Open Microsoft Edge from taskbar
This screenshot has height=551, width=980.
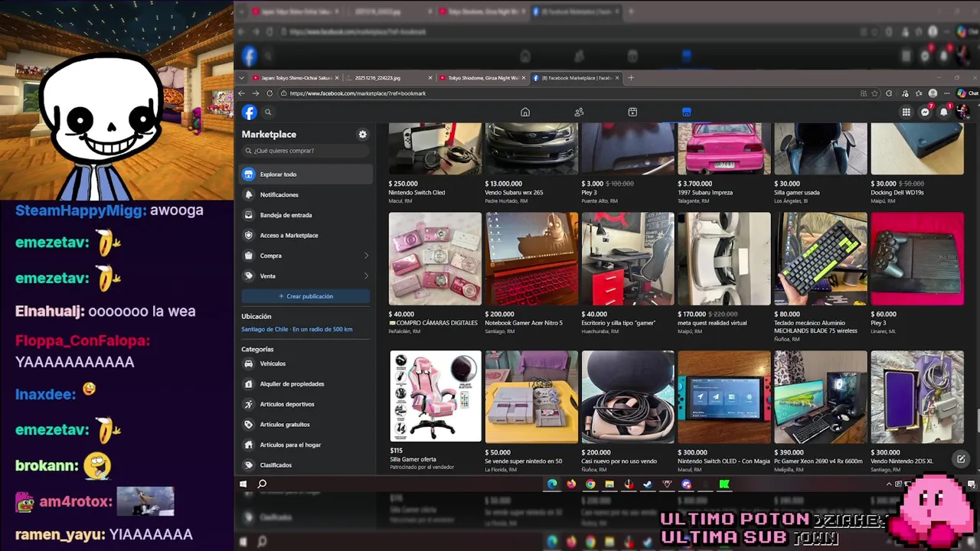pyautogui.click(x=552, y=484)
